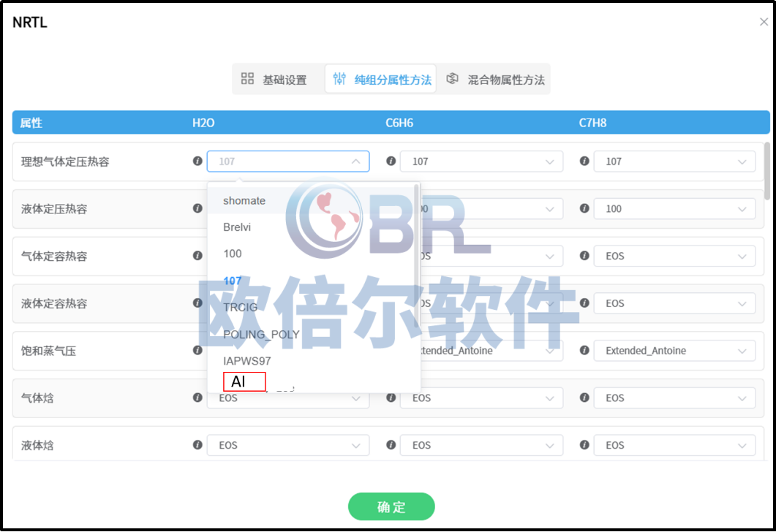Viewport: 776px width, 532px height.
Task: Choose shomate from the dropdown list
Action: (x=244, y=201)
